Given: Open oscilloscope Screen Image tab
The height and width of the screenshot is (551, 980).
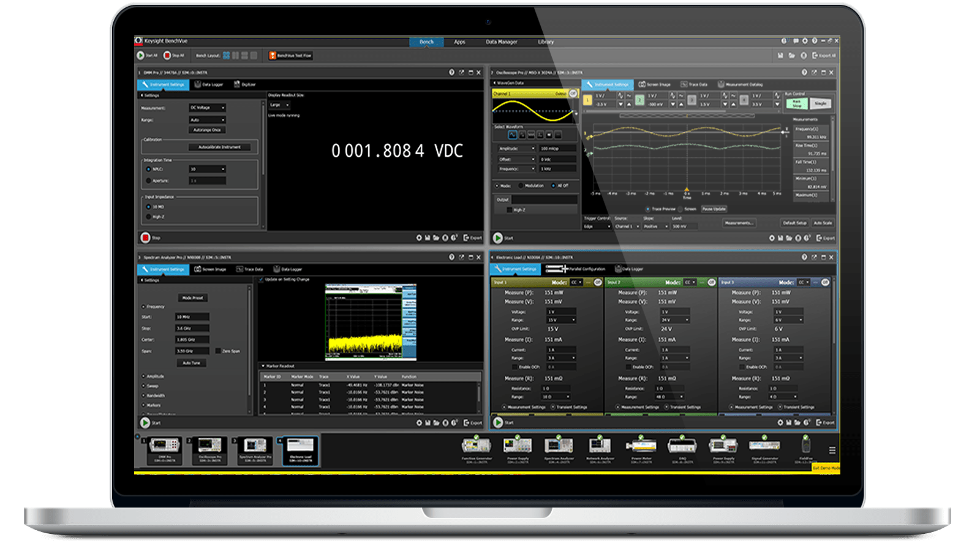Looking at the screenshot, I should click(x=655, y=84).
